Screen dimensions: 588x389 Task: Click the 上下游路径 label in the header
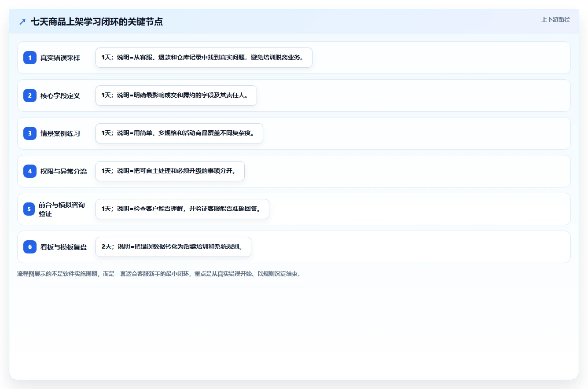coord(555,19)
